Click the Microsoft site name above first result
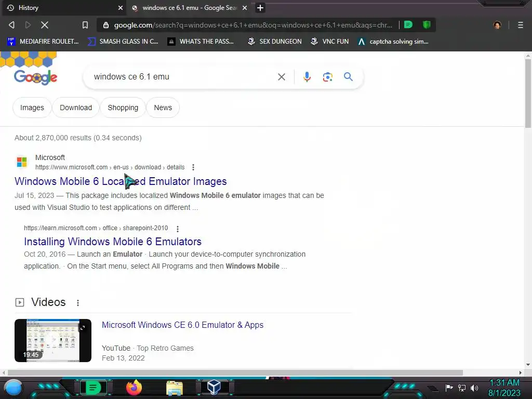This screenshot has height=399, width=532. pyautogui.click(x=50, y=157)
